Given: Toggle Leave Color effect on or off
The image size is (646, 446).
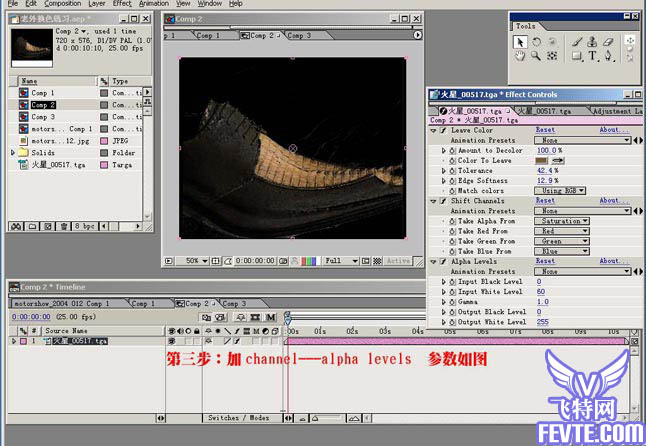Looking at the screenshot, I should [x=444, y=130].
